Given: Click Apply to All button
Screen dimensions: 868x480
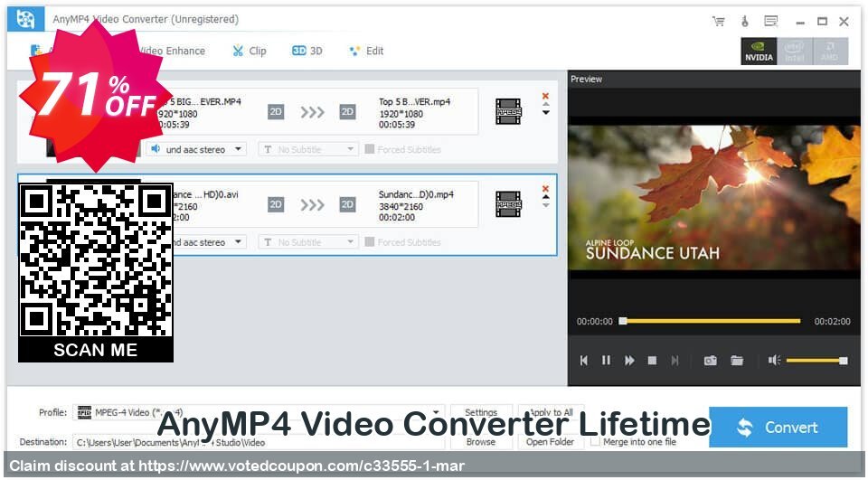Looking at the screenshot, I should click(551, 412).
